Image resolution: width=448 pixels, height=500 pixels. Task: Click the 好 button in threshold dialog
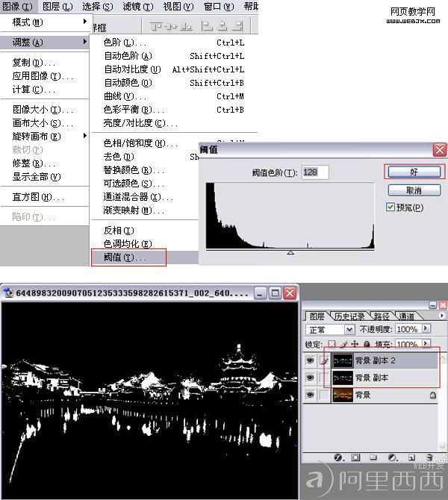[x=414, y=172]
